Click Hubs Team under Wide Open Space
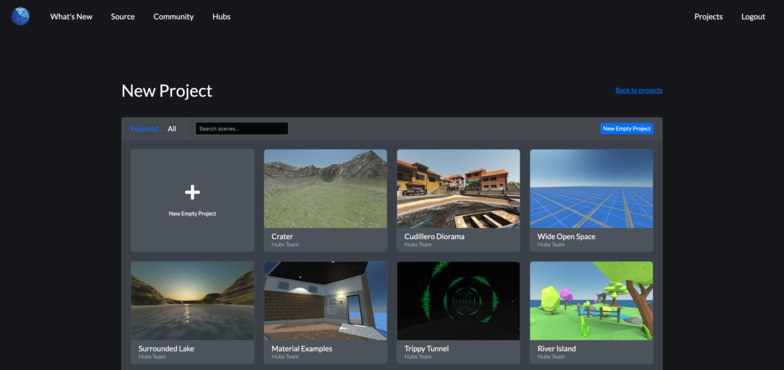The height and width of the screenshot is (370, 784). click(x=551, y=245)
